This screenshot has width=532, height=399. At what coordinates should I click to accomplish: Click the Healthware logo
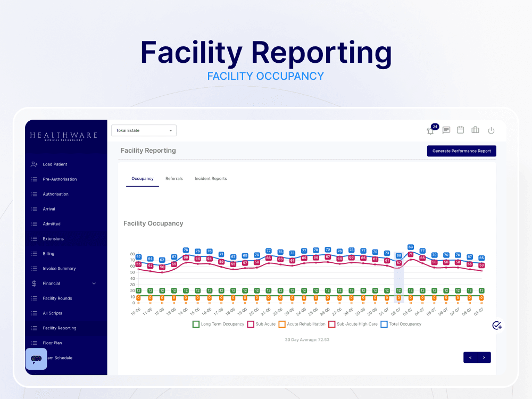(64, 136)
